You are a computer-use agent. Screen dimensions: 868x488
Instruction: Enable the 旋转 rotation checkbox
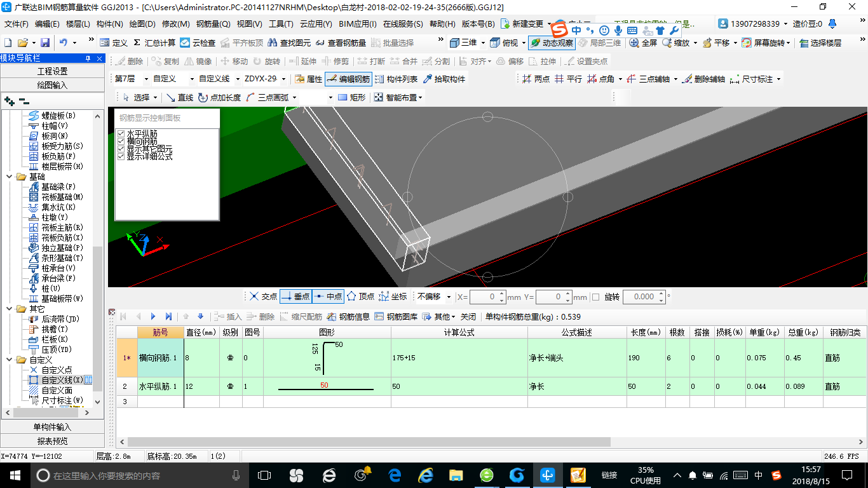595,297
